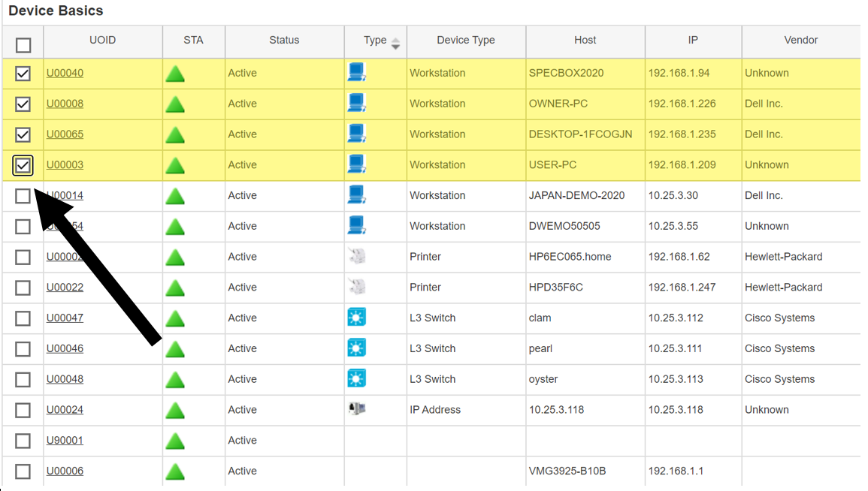Sort by Type column arrow
This screenshot has height=491, width=868.
pos(395,43)
